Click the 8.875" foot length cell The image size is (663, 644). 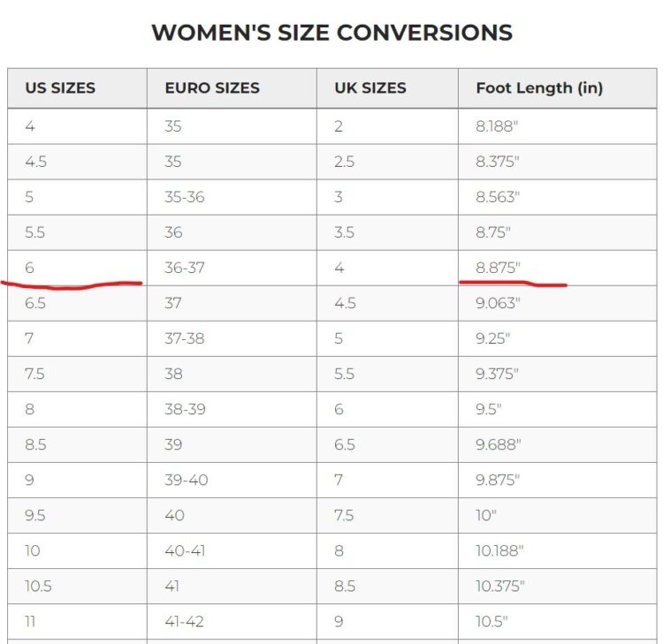[498, 268]
